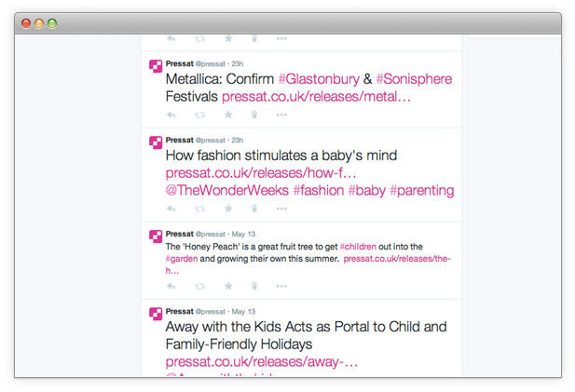Open the #parenting hashtag

(422, 191)
